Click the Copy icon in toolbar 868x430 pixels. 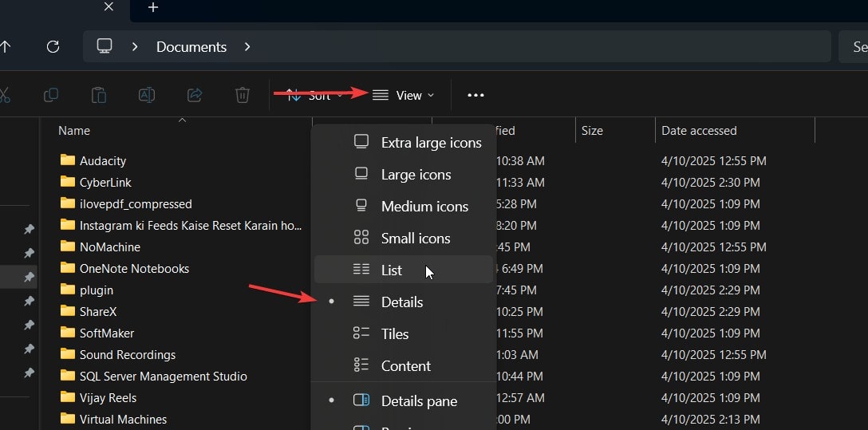click(51, 95)
